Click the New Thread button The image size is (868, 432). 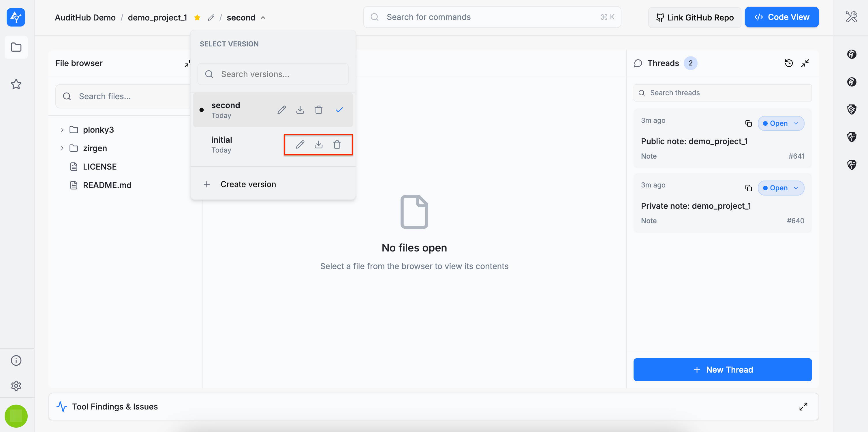tap(722, 370)
